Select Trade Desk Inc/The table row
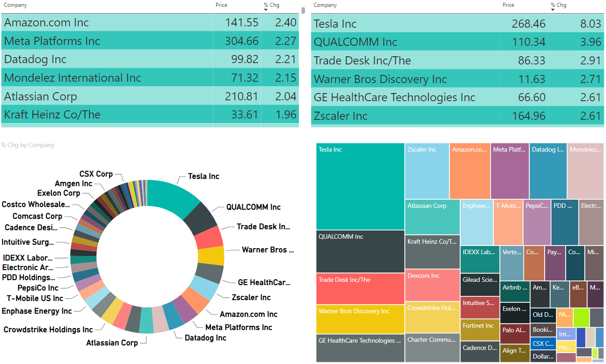606x364 pixels. coord(458,60)
